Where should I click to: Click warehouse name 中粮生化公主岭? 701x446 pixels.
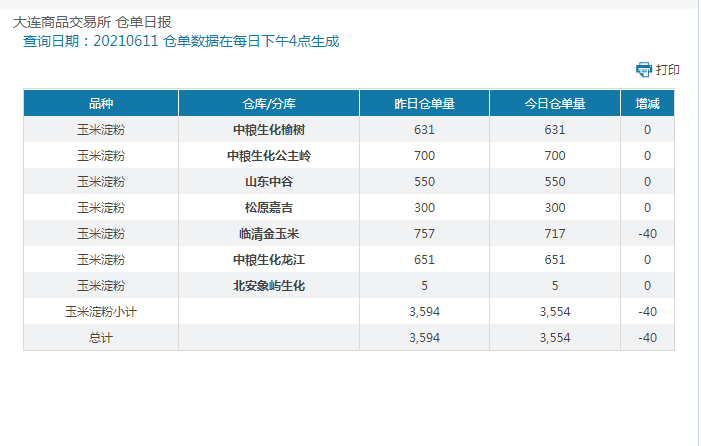click(x=269, y=156)
